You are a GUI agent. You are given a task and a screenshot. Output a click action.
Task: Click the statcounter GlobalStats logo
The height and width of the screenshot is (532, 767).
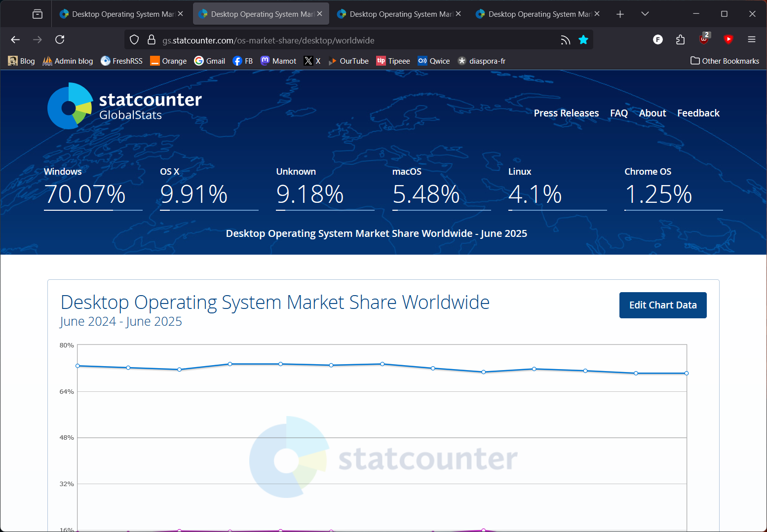[x=124, y=106]
